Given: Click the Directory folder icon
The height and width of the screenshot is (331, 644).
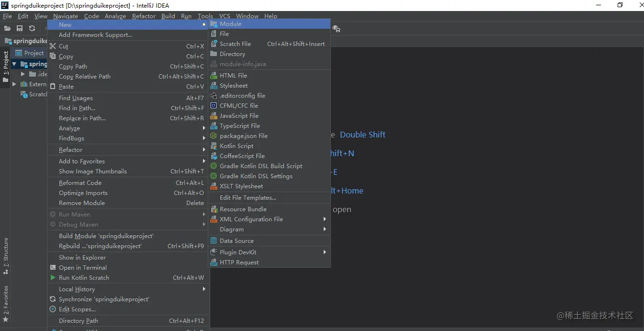Looking at the screenshot, I should click(214, 54).
